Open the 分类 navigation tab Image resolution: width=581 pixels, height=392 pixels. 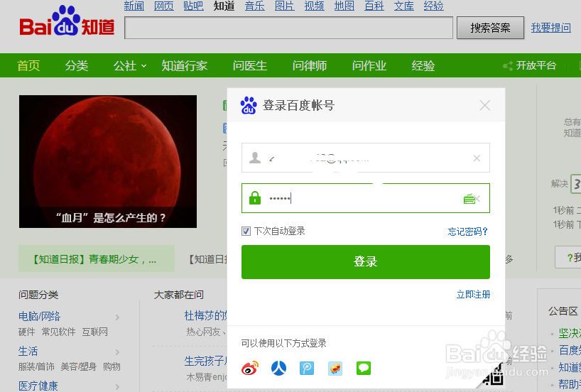click(77, 65)
